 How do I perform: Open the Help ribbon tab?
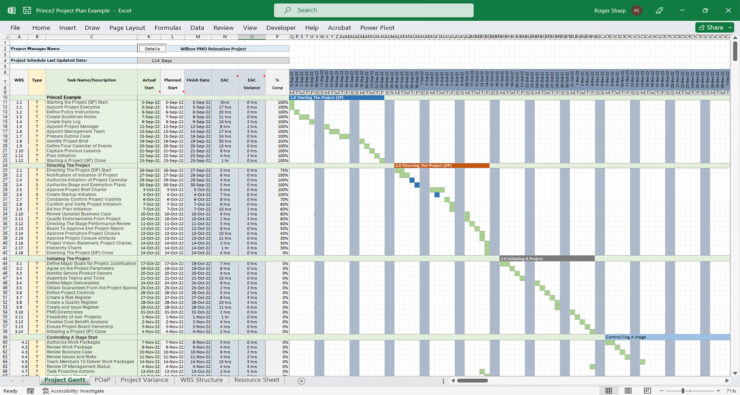(311, 28)
